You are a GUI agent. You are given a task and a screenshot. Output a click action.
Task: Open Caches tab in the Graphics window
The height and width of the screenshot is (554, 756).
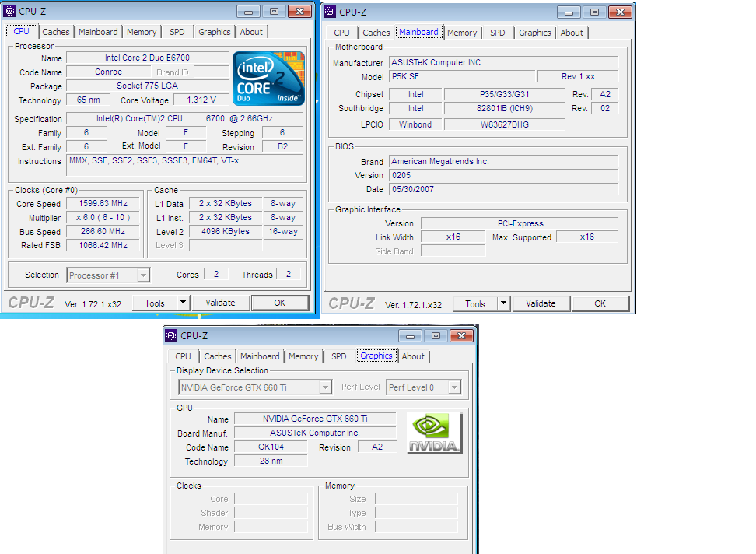pyautogui.click(x=218, y=356)
